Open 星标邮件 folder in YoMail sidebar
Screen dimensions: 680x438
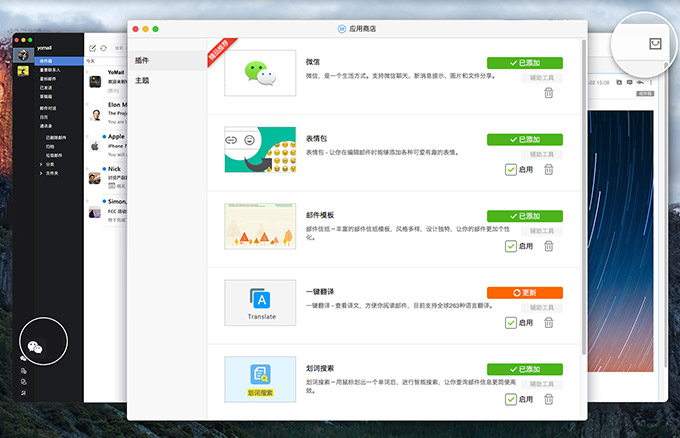click(x=48, y=79)
